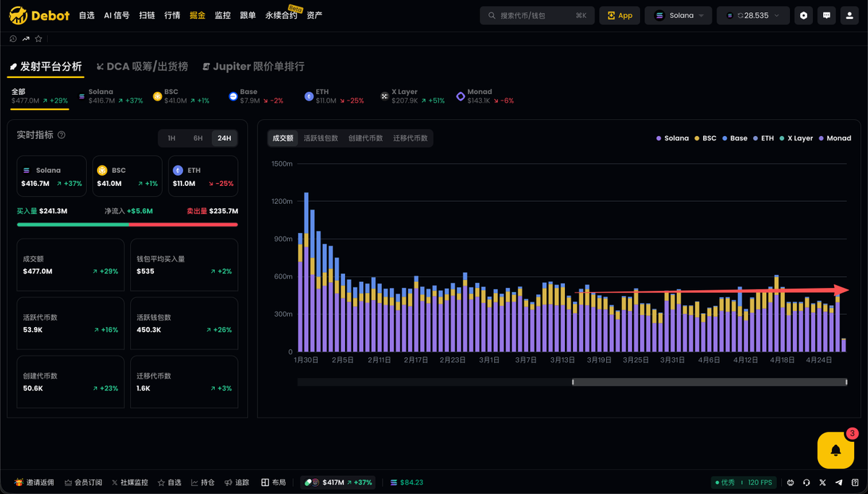Open 自选 watchlist in bottom bar
Screen dimensions: 868x494
(170, 482)
